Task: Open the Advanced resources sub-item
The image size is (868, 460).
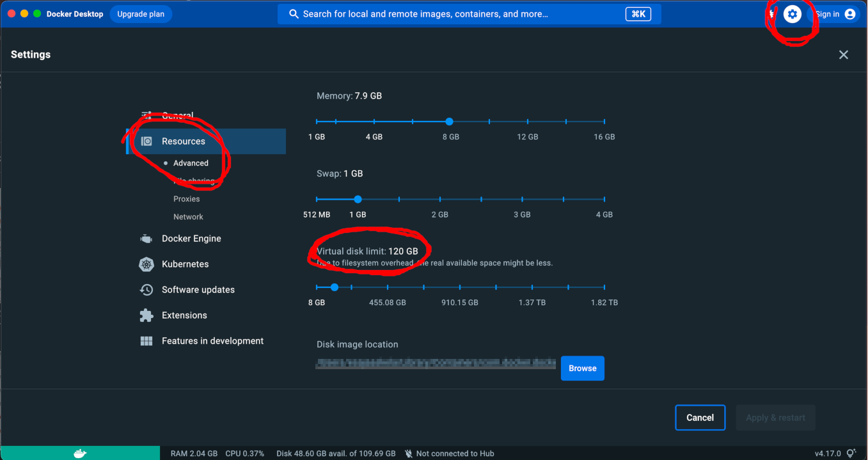Action: [191, 163]
